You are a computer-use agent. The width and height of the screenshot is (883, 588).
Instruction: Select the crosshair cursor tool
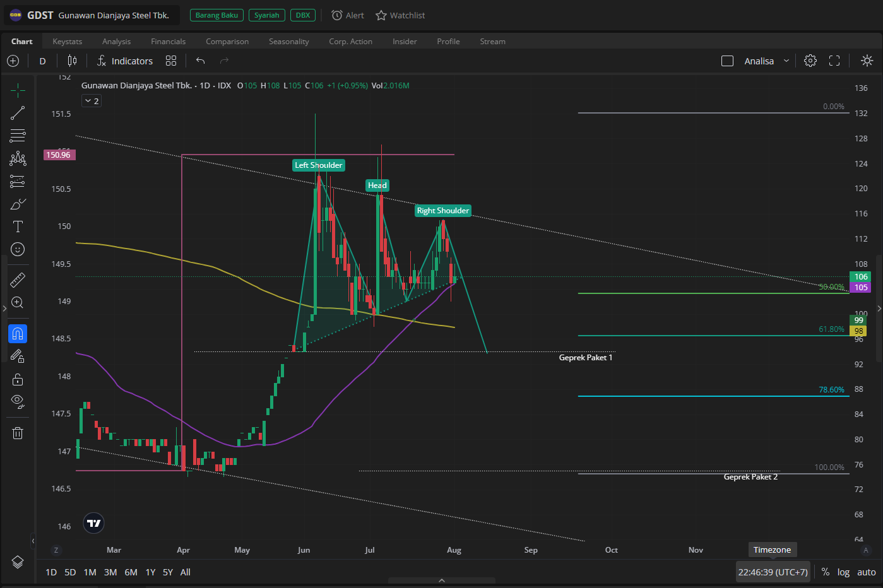(18, 91)
